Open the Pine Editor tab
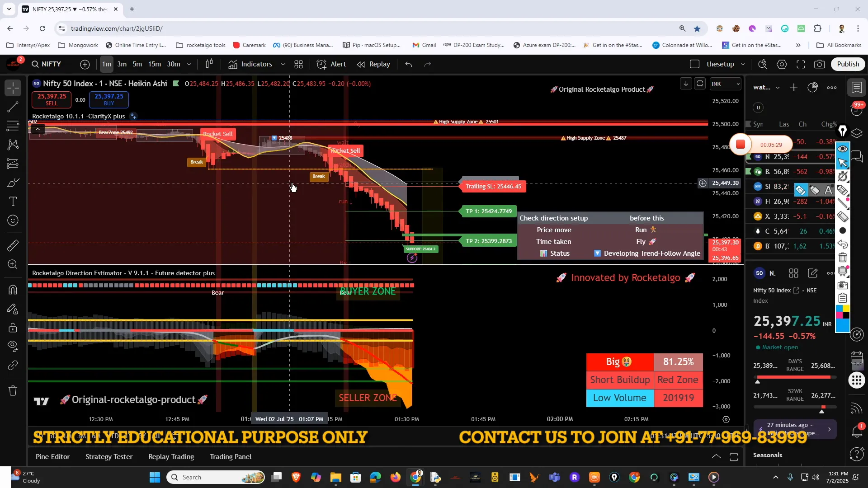The width and height of the screenshot is (868, 488). pyautogui.click(x=52, y=456)
